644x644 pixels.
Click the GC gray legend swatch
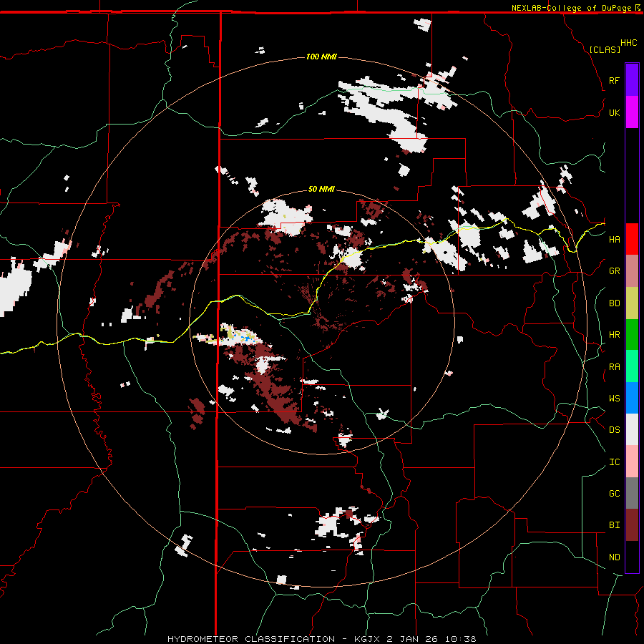click(x=632, y=493)
